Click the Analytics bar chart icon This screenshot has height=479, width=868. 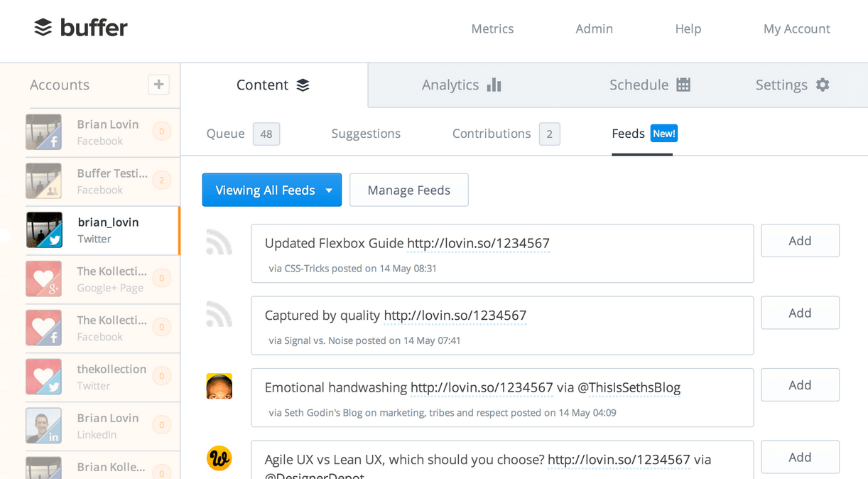point(494,85)
